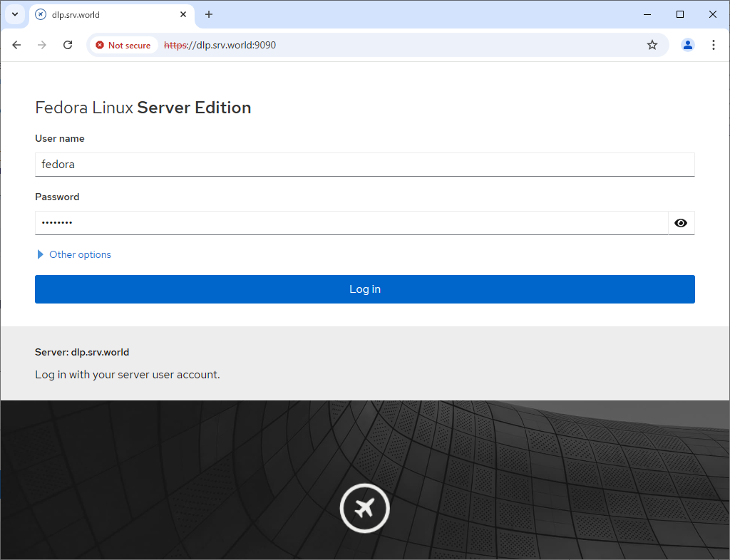Show password with the eye icon
The height and width of the screenshot is (560, 730).
(681, 223)
